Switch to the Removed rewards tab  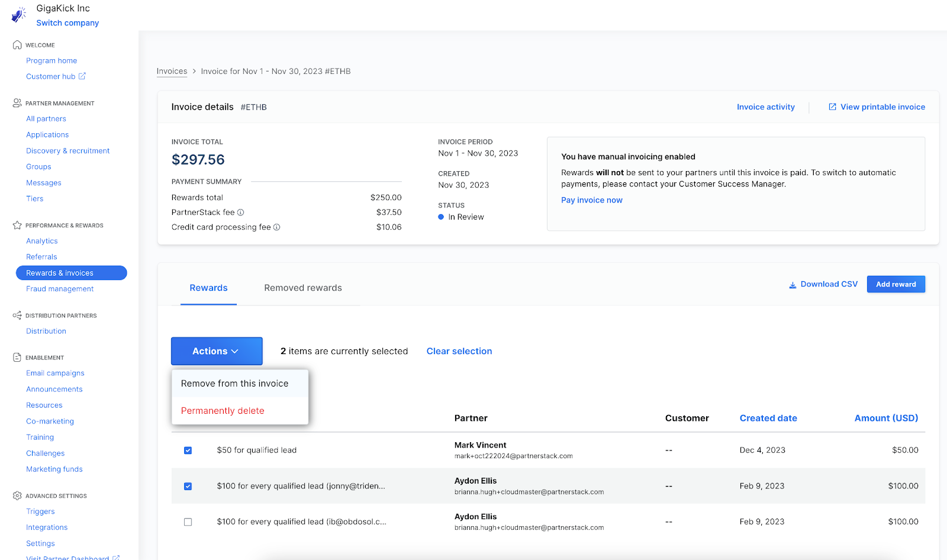pyautogui.click(x=303, y=288)
